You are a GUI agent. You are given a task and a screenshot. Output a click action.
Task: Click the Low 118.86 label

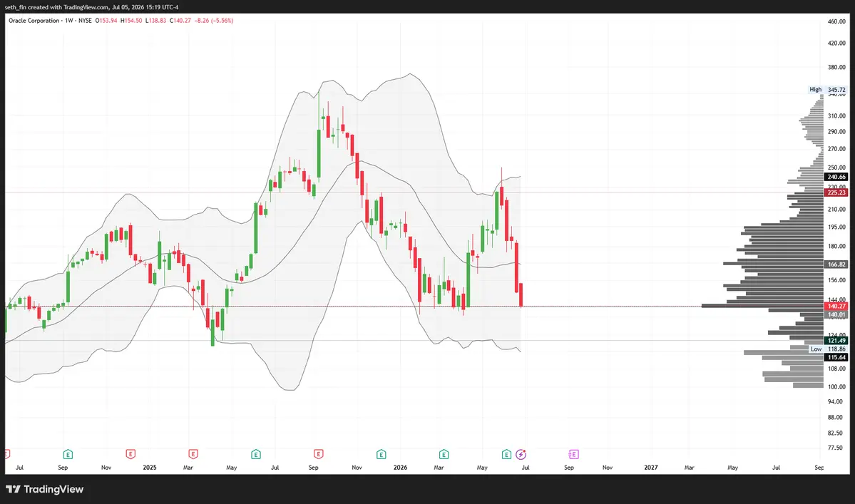[x=828, y=349]
